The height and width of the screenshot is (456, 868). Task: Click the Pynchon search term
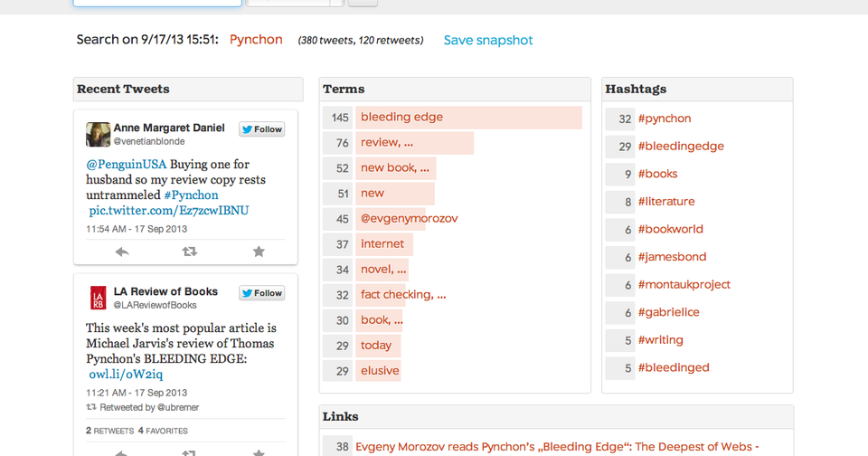click(x=256, y=39)
